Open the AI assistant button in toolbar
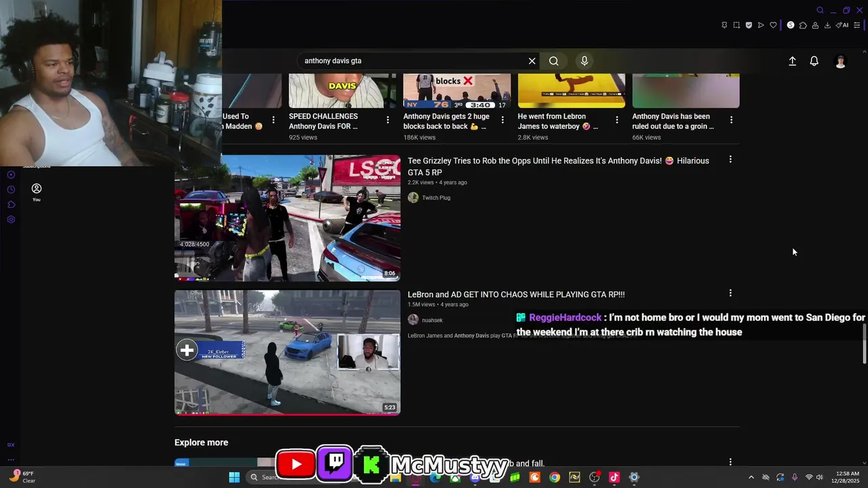 click(x=842, y=25)
